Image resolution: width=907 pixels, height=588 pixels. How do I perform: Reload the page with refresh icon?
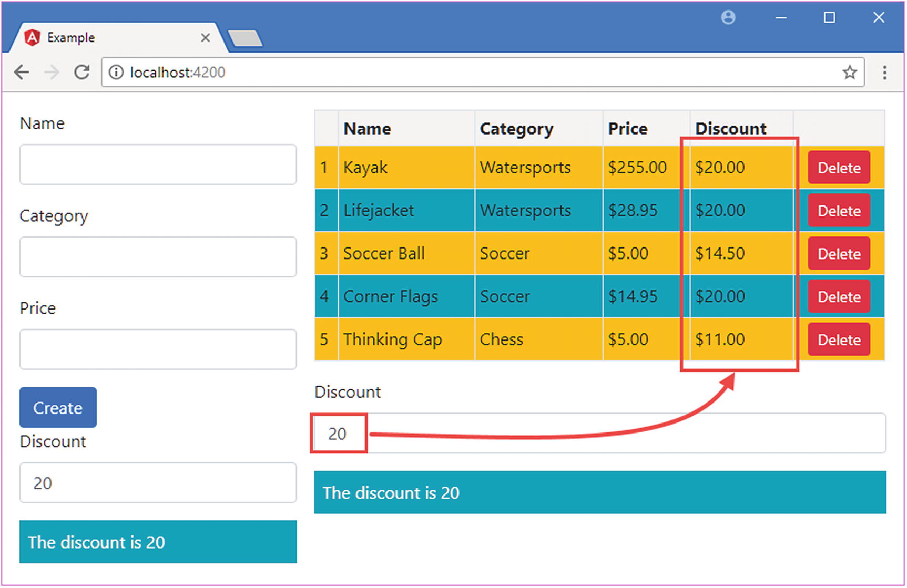click(x=81, y=72)
